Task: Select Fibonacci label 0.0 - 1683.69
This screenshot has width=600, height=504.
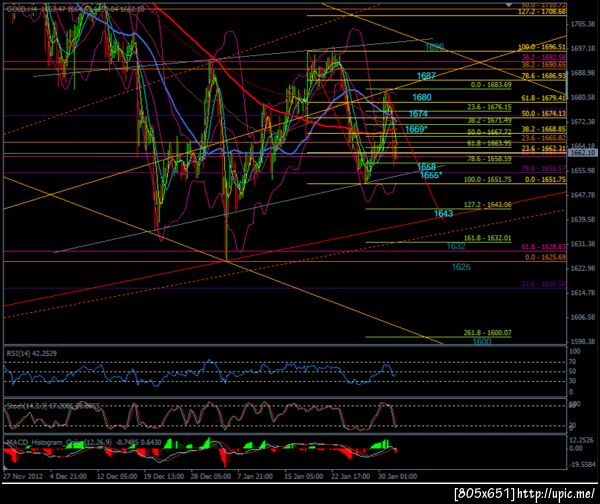Action: coord(491,85)
